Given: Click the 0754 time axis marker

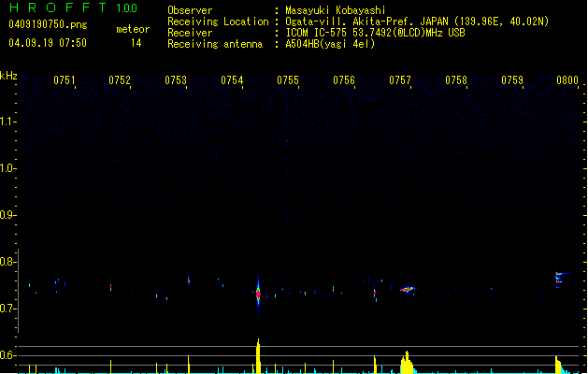Looking at the screenshot, I should click(x=232, y=80).
